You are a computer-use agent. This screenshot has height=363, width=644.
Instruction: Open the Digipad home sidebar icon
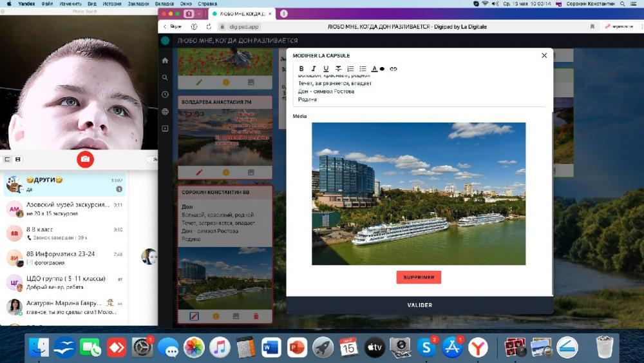(165, 61)
